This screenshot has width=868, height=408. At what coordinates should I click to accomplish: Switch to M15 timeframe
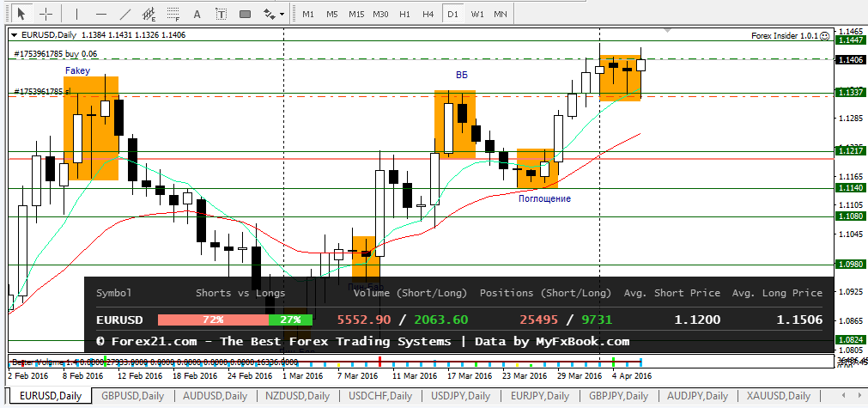coord(356,14)
